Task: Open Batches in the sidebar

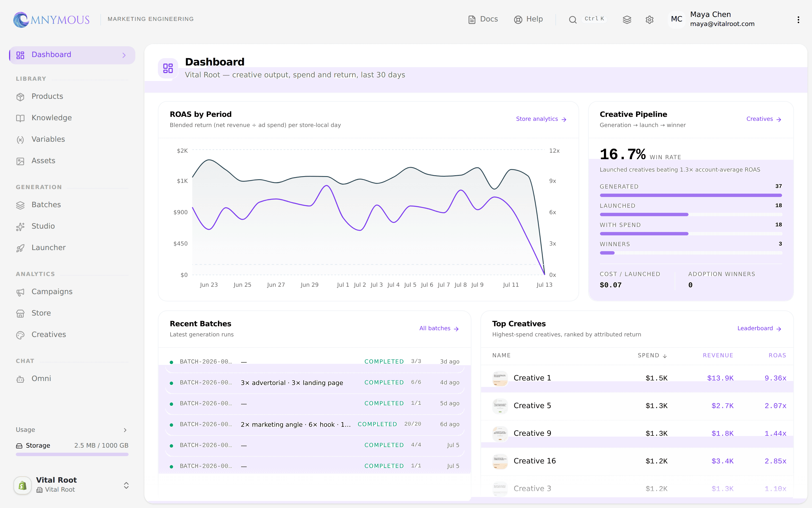Action: pyautogui.click(x=72, y=205)
